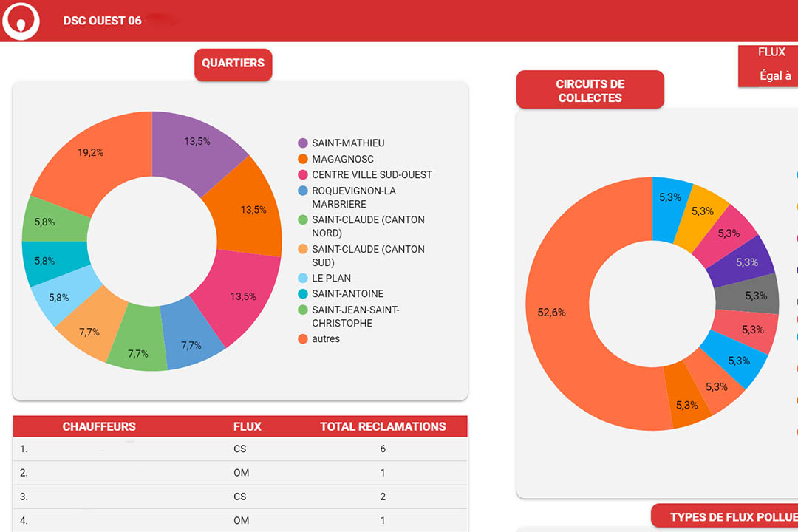Click the CIRCUITS DE COLLECTES title
Viewport: 798px width, 532px height.
tap(590, 92)
